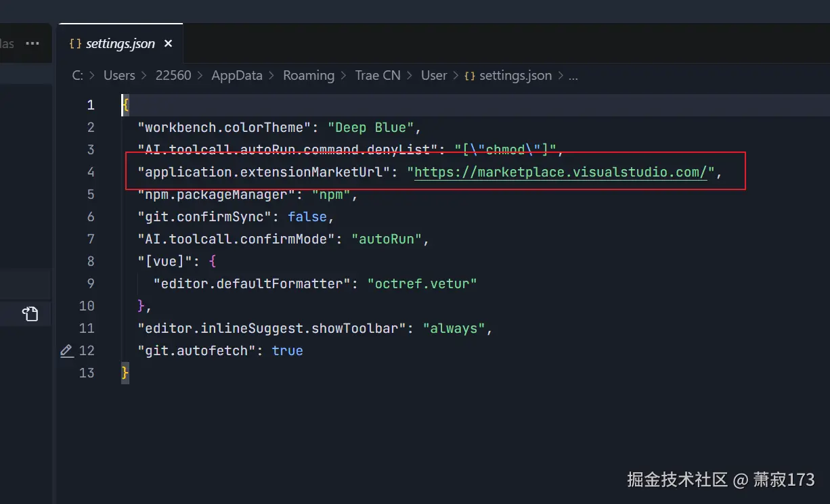Image resolution: width=830 pixels, height=504 pixels.
Task: Click the false value of git.confirmSync
Action: tap(307, 217)
